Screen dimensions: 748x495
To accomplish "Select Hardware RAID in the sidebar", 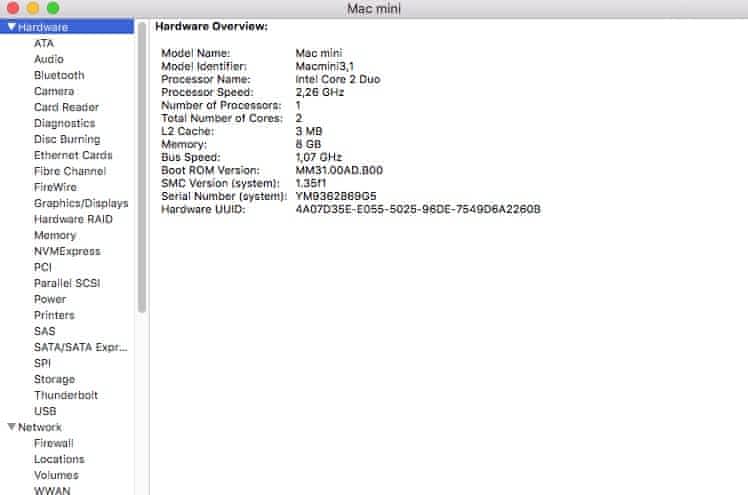I will point(73,219).
